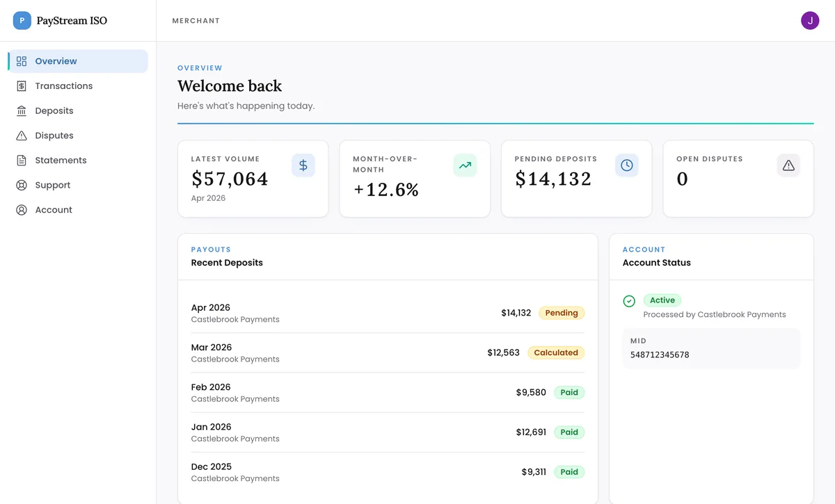Click the Account person icon
The image size is (835, 504).
(22, 210)
